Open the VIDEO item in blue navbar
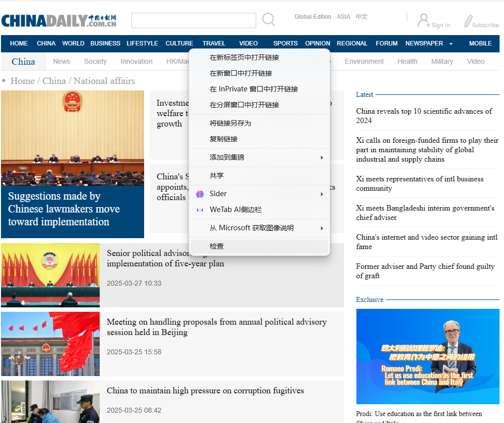This screenshot has height=423, width=504. coord(248,43)
